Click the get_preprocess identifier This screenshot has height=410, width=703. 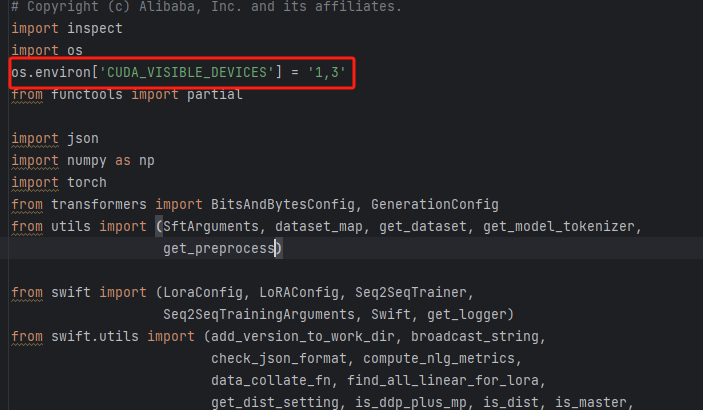tap(219, 247)
